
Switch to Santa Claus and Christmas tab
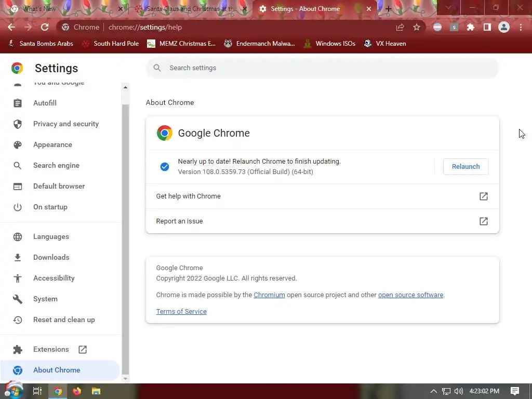pyautogui.click(x=191, y=9)
